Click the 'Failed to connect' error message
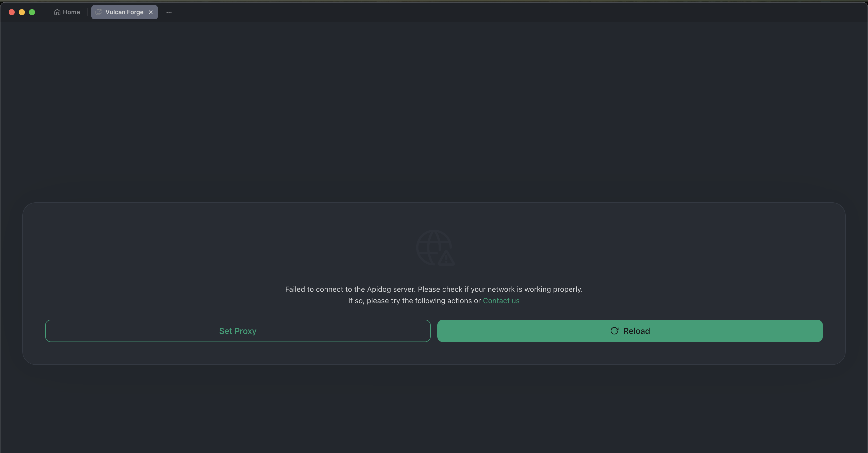This screenshot has width=868, height=453. 433,289
